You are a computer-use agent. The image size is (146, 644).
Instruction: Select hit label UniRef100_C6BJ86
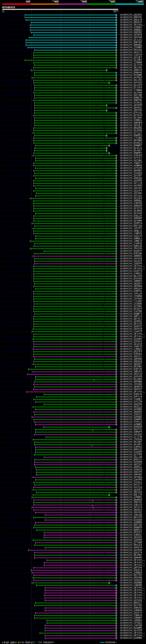click(x=131, y=515)
